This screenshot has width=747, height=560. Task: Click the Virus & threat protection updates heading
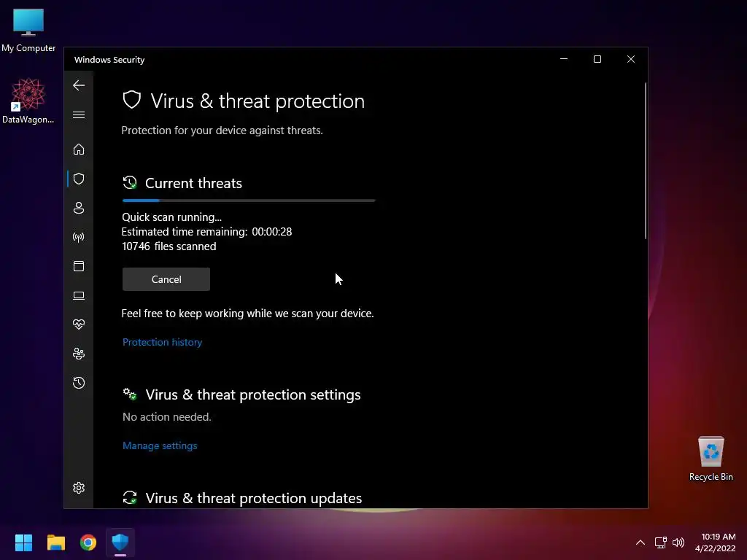253,498
